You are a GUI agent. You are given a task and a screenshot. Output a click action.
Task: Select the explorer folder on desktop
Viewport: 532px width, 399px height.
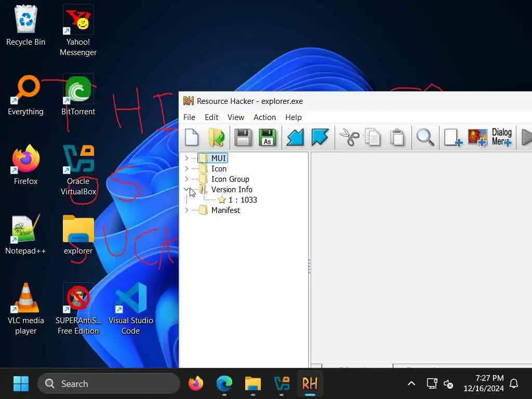point(78,234)
